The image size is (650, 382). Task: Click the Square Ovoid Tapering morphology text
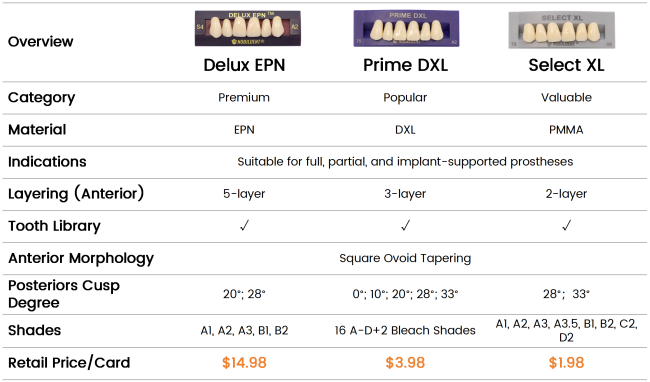[x=405, y=258]
